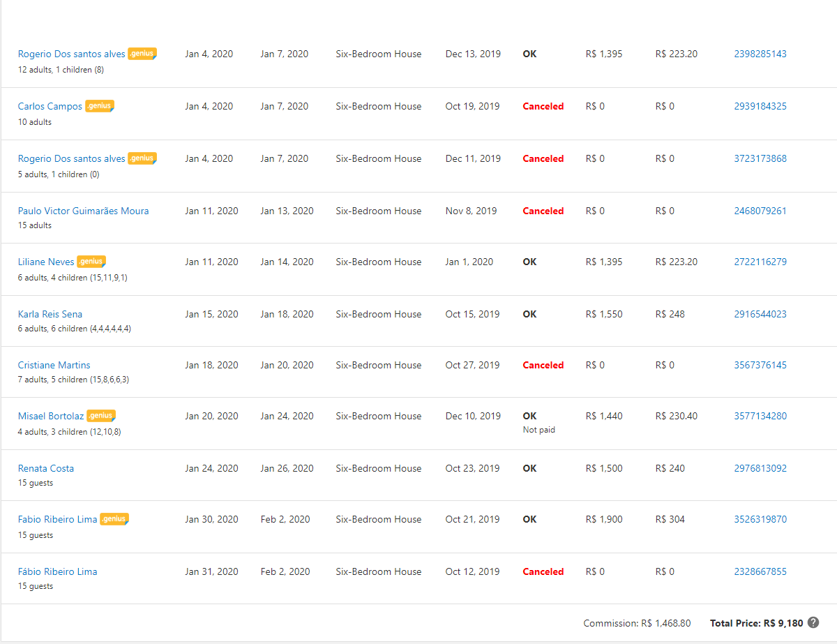Open booking number 3577134280
This screenshot has width=837, height=644.
click(x=760, y=417)
